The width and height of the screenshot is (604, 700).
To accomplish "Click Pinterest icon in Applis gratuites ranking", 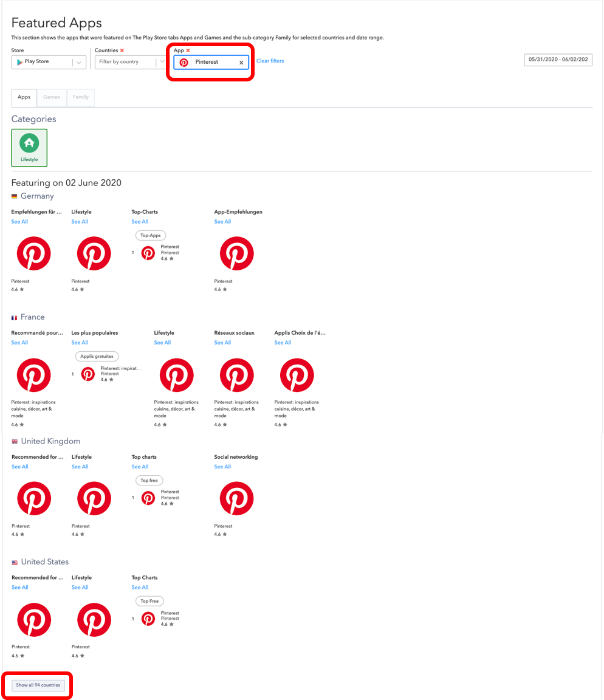I will pos(88,374).
